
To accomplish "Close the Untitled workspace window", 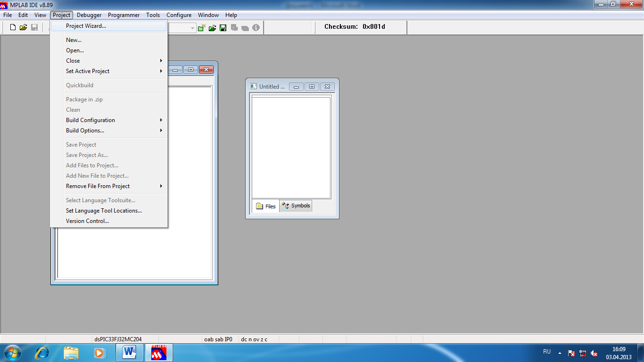I will click(x=327, y=87).
